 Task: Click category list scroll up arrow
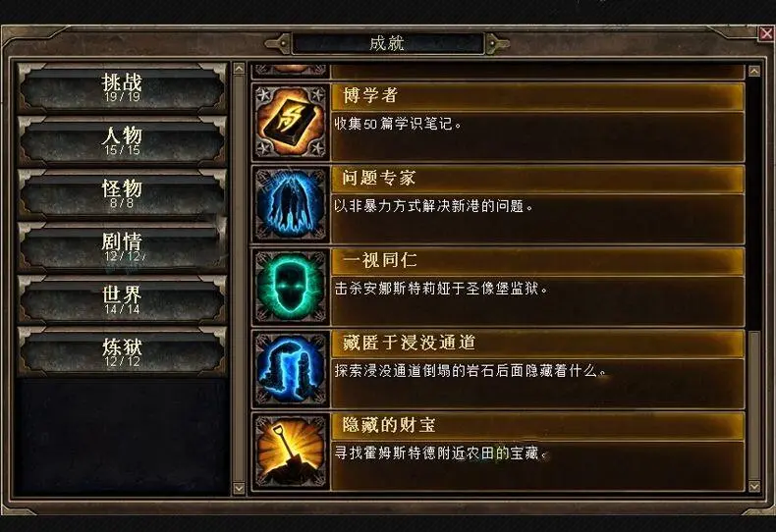[239, 69]
